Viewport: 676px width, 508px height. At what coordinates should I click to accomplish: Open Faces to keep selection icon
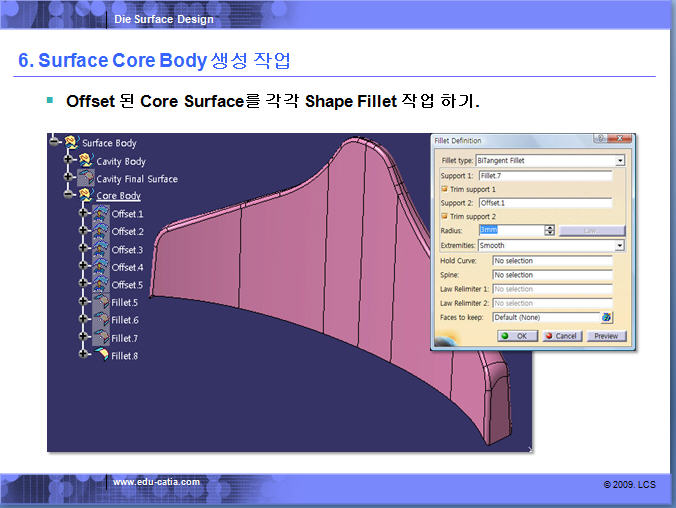(606, 317)
